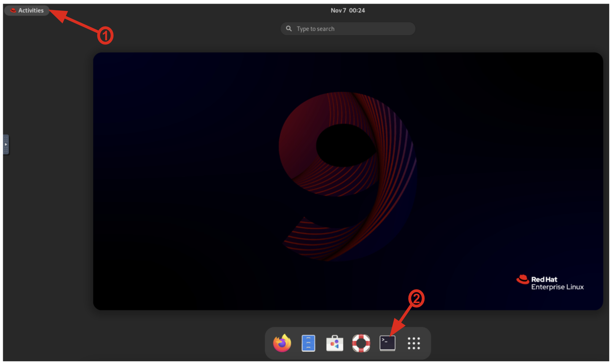
Task: Click the red fedora hat on wallpaper
Action: click(x=523, y=279)
